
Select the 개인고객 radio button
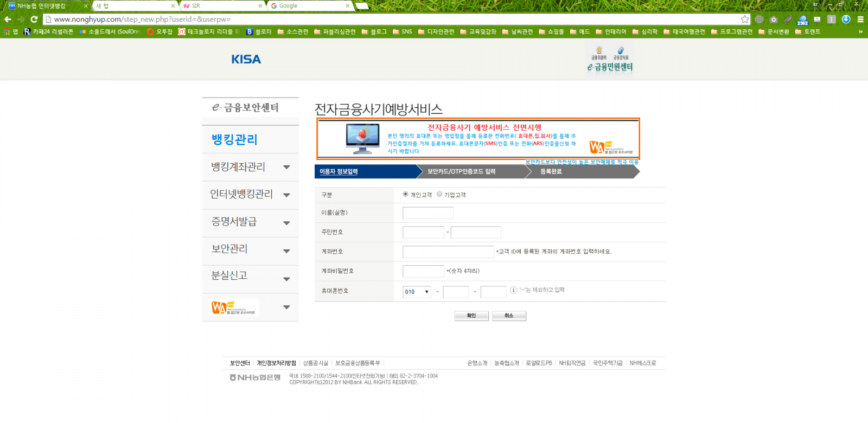[405, 194]
